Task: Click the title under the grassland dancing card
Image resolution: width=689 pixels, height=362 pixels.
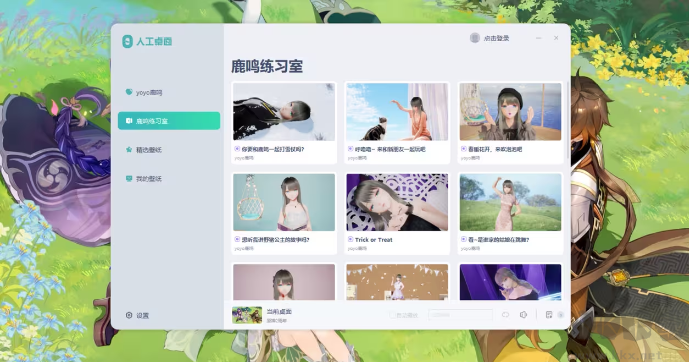Action: (x=499, y=240)
